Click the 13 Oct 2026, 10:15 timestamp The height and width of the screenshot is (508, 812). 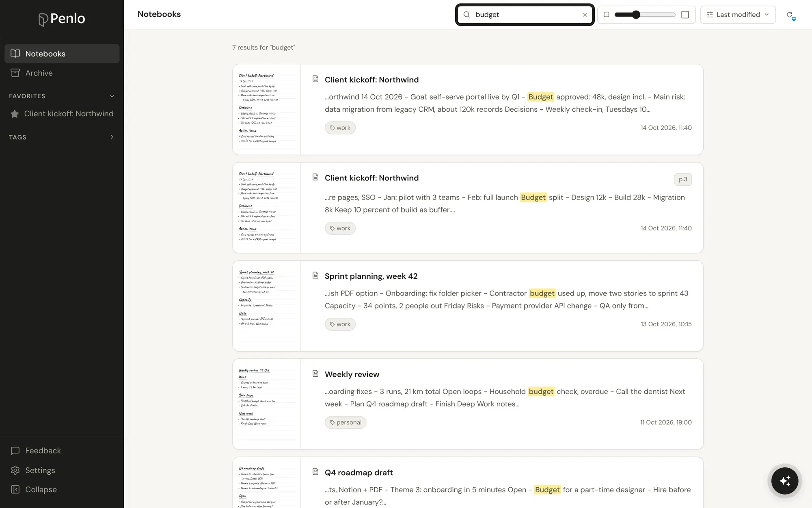666,324
